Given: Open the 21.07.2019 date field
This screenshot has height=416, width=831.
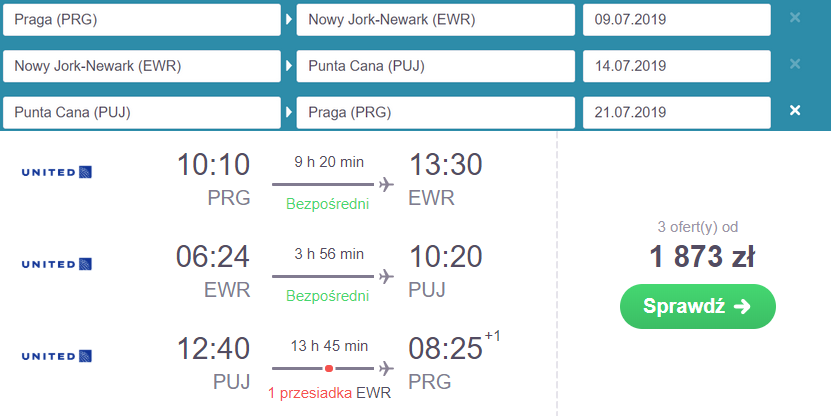Looking at the screenshot, I should coord(676,112).
